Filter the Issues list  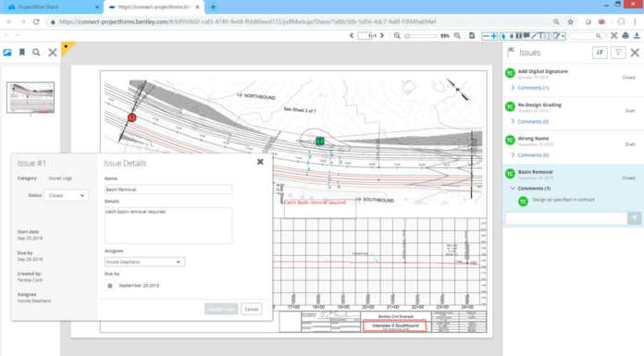618,53
